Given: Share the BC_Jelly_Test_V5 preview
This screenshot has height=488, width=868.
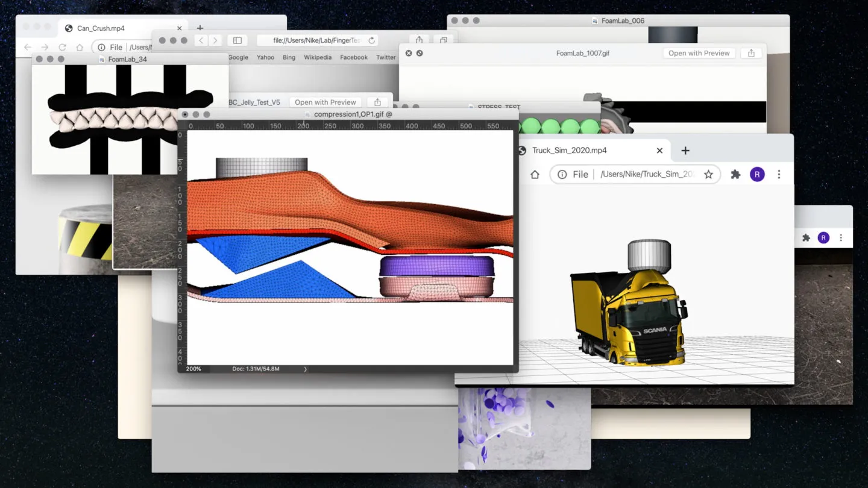Looking at the screenshot, I should 377,102.
